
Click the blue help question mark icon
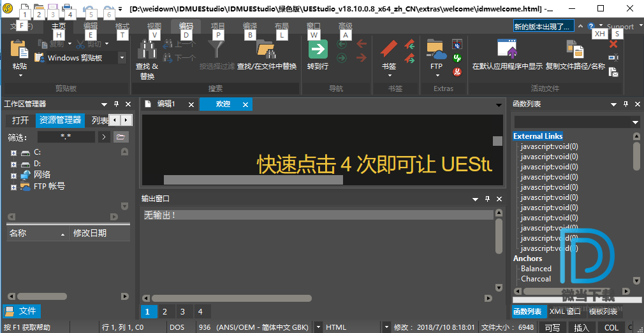[591, 26]
